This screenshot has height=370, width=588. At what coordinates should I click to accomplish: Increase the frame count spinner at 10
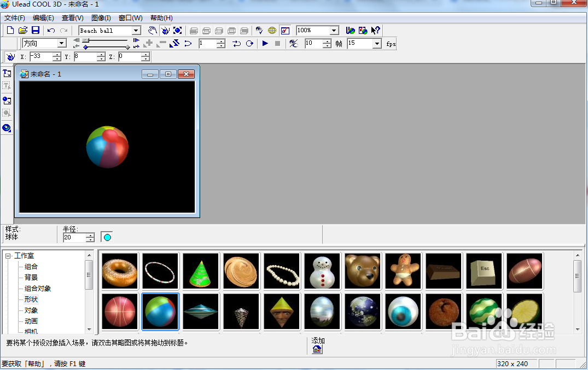pos(327,41)
